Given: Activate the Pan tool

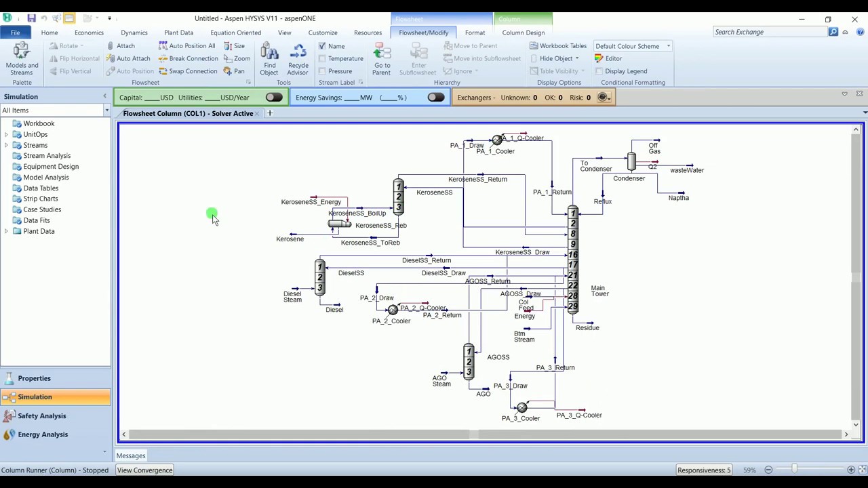Looking at the screenshot, I should pos(235,71).
